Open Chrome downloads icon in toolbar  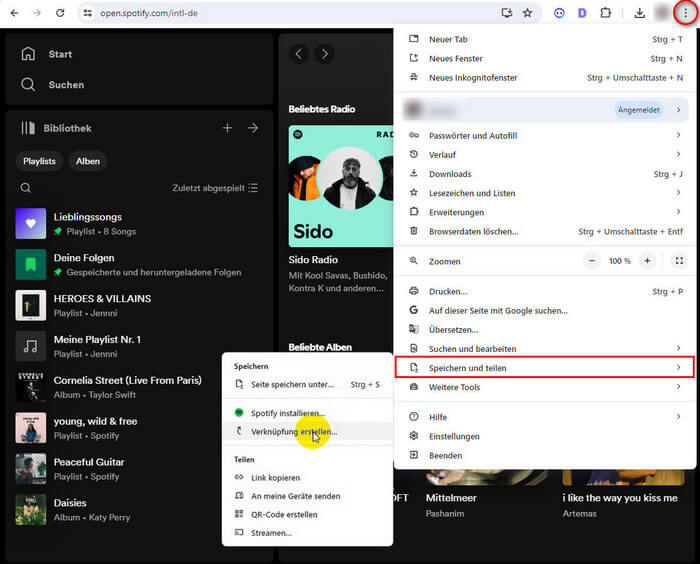pyautogui.click(x=639, y=13)
